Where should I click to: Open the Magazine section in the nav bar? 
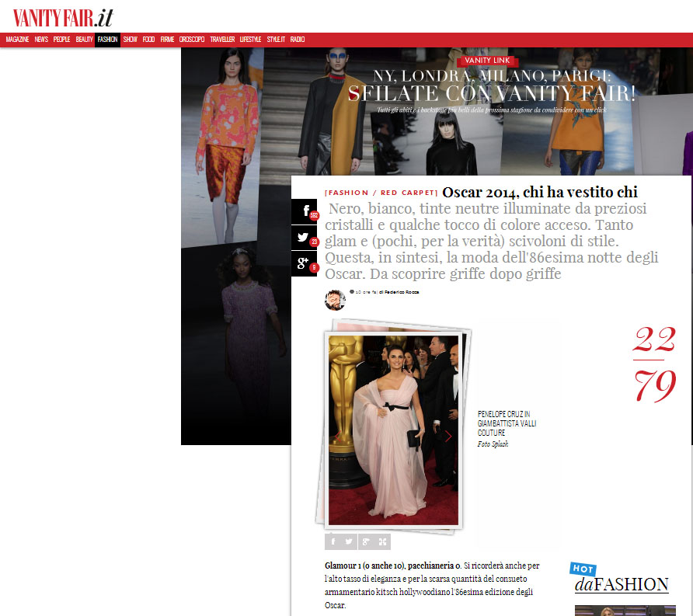pos(17,40)
